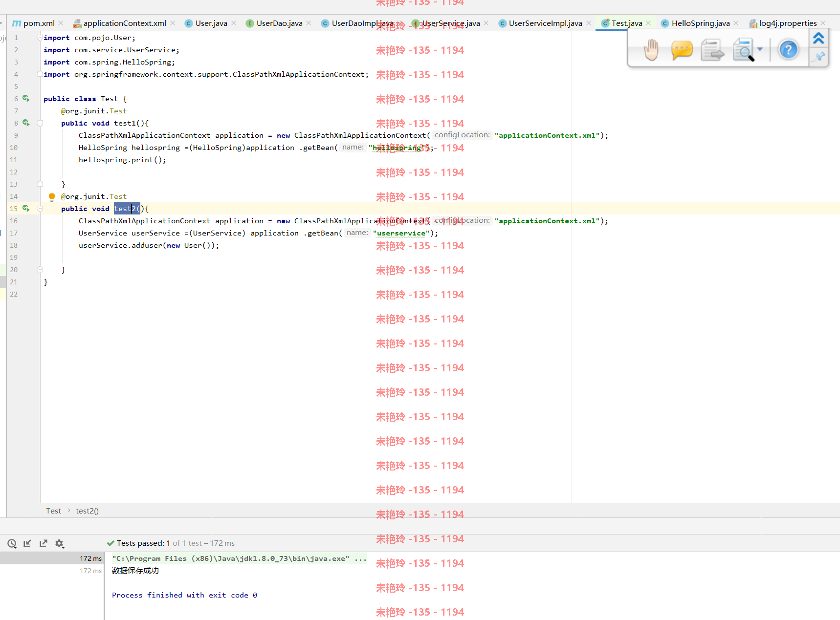
Task: Click the java.exe command line output
Action: [x=239, y=558]
